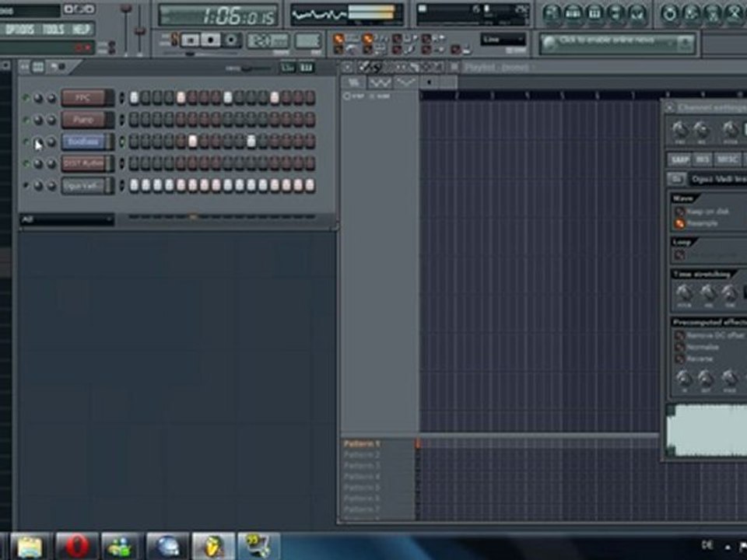This screenshot has width=747, height=560.
Task: Click the first undo/save round toolbar icon
Action: [x=669, y=14]
